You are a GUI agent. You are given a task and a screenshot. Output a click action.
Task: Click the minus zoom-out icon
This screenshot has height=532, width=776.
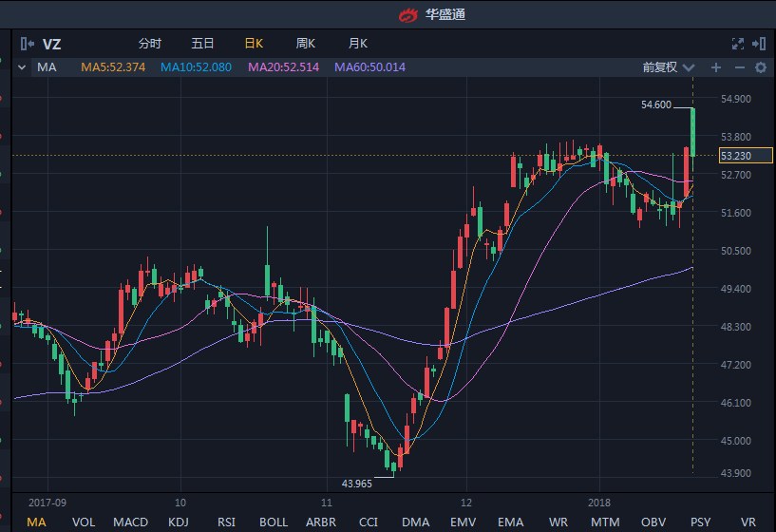point(739,67)
